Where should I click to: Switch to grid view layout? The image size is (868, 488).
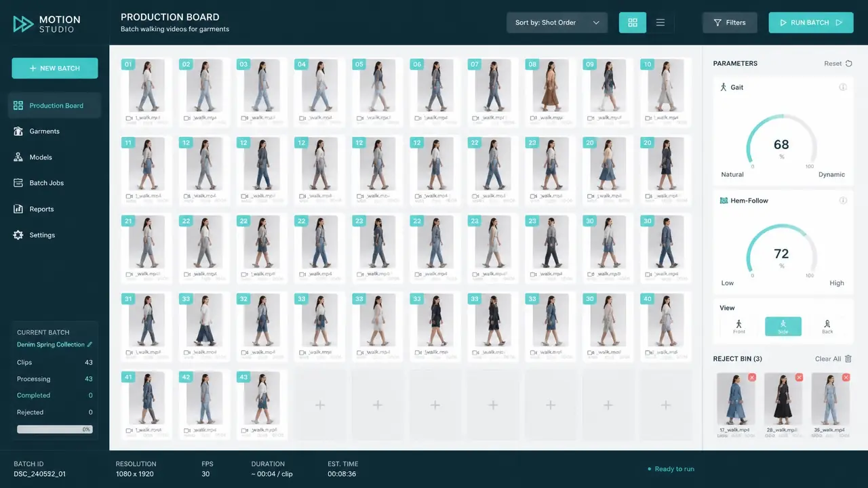click(x=633, y=22)
